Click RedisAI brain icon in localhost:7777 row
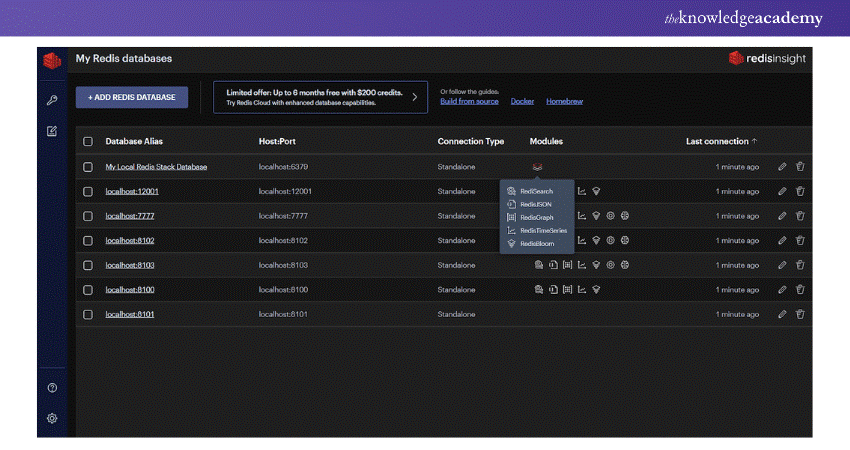850x450 pixels. [625, 216]
